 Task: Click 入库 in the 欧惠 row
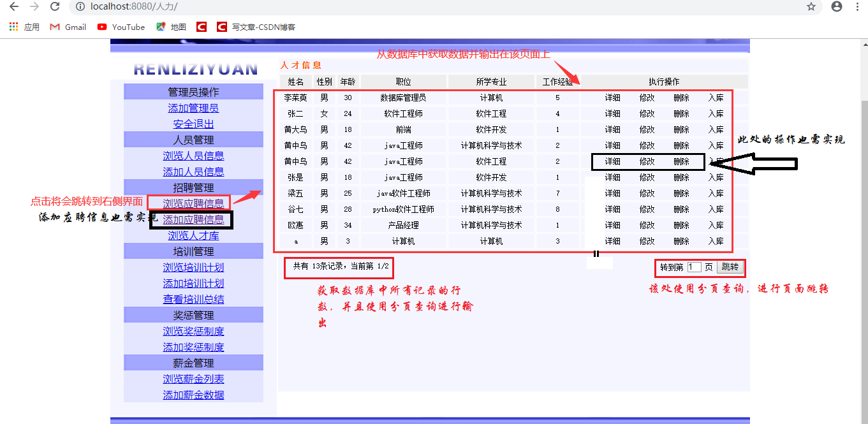tap(716, 225)
